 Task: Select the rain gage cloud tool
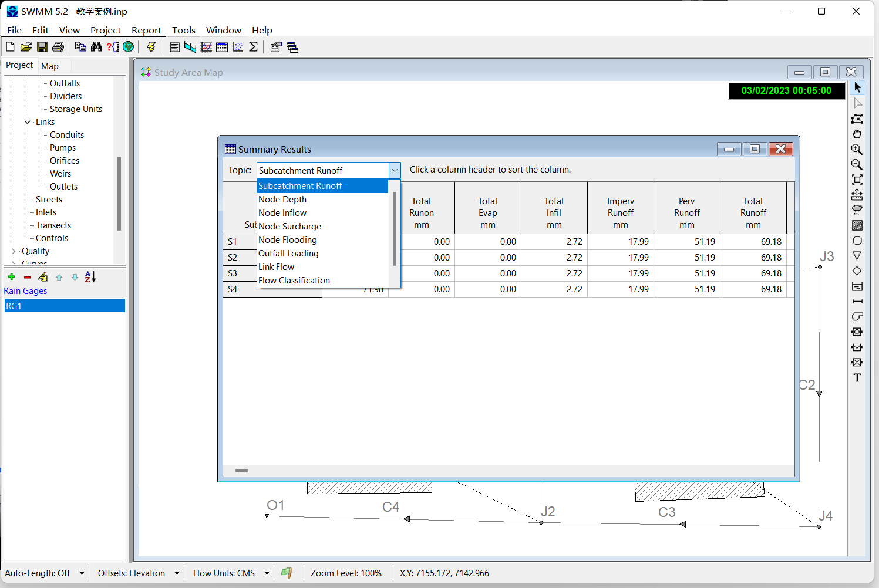(x=857, y=210)
